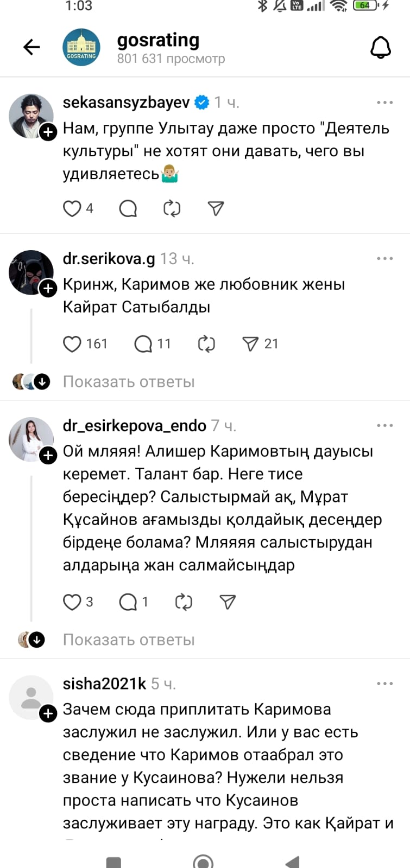Like sekasansyzbayev's comment with heart icon
Image resolution: width=410 pixels, height=868 pixels.
[x=72, y=208]
